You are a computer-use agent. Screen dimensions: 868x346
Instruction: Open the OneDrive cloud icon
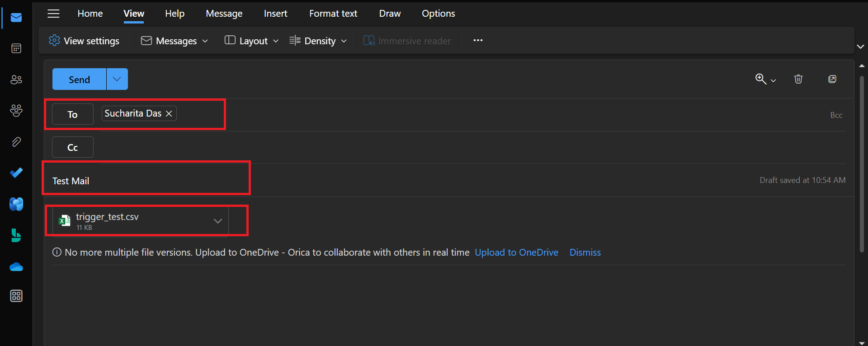(16, 267)
